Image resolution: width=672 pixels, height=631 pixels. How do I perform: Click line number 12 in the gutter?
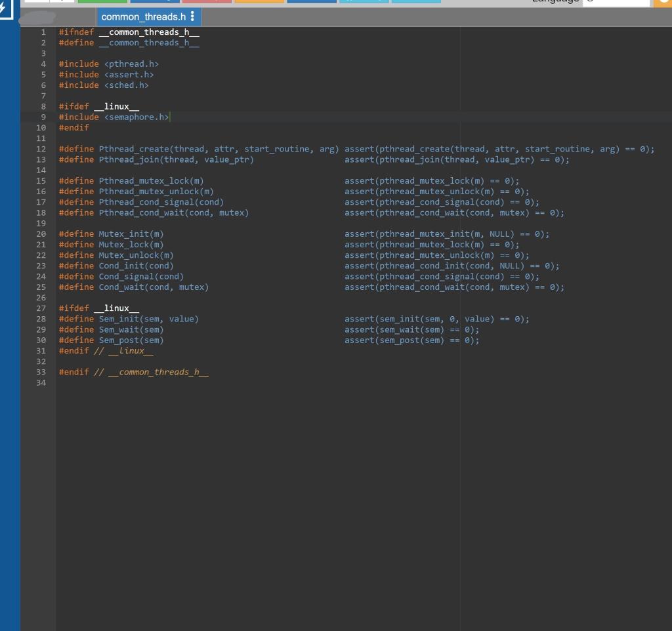(41, 149)
